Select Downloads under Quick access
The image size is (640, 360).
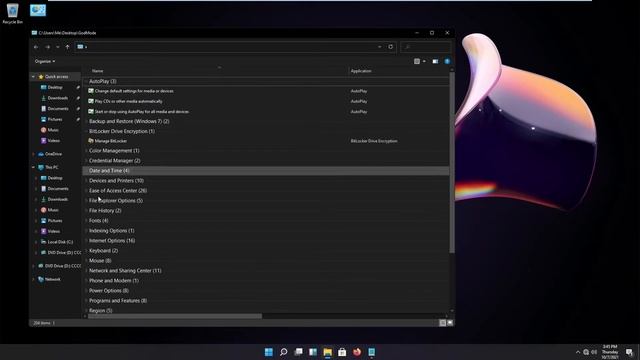pyautogui.click(x=58, y=98)
